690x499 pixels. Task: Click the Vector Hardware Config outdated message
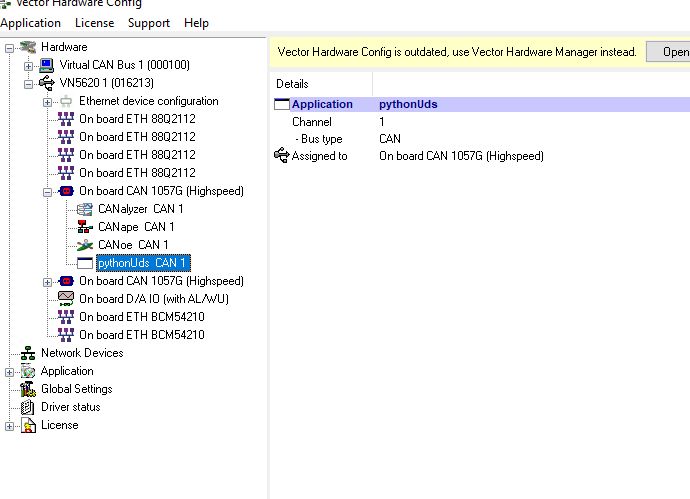(x=457, y=52)
